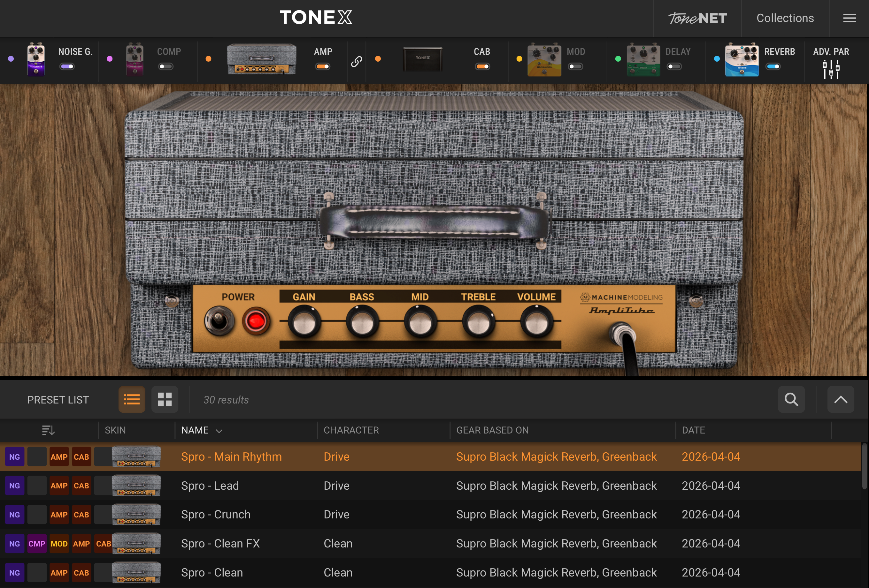
Task: Click CAB badge on Spro - Clean FX row
Action: 103,544
